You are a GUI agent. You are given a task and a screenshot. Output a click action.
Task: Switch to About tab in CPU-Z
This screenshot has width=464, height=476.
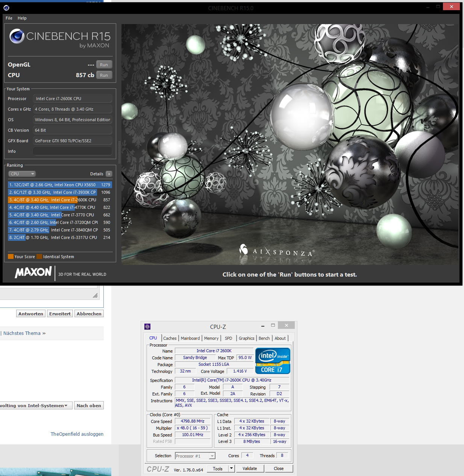coord(280,338)
